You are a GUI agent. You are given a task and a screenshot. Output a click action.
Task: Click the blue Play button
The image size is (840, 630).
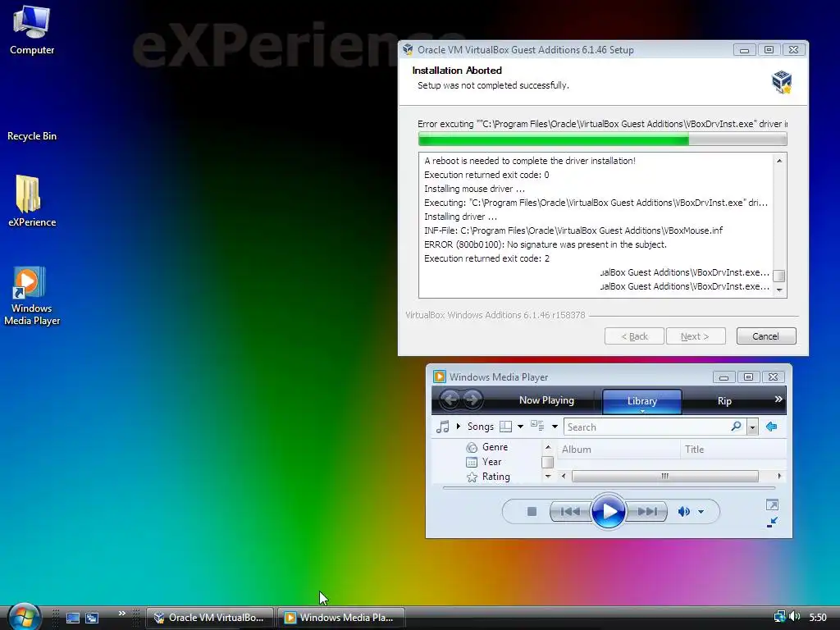(608, 511)
